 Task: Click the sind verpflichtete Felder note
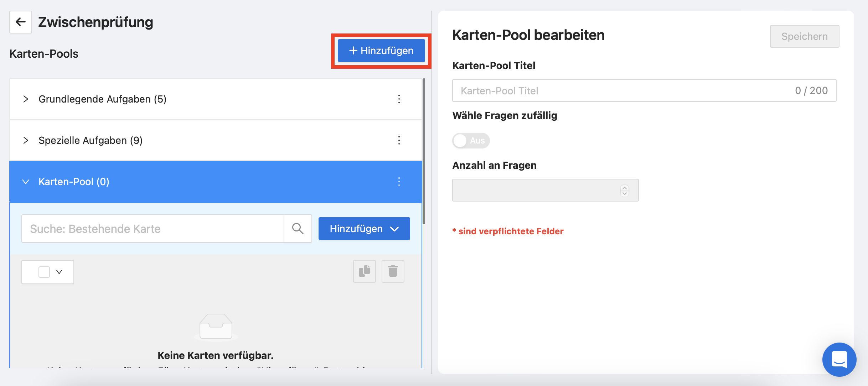[x=508, y=231]
